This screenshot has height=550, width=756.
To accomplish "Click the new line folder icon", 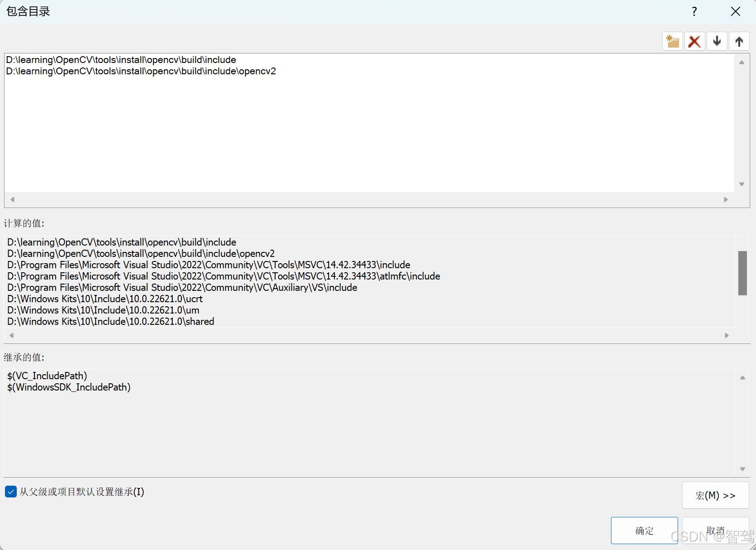I will pyautogui.click(x=673, y=42).
